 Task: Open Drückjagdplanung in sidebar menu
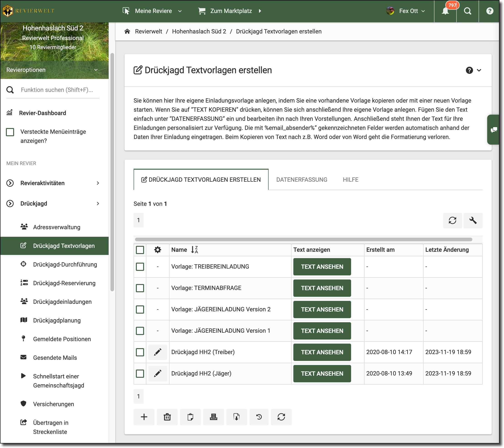pos(57,320)
